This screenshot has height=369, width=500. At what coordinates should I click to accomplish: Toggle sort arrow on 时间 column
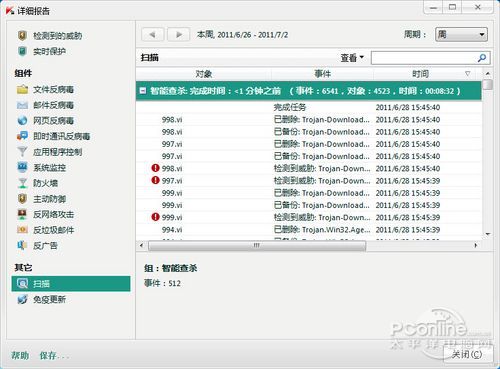468,74
